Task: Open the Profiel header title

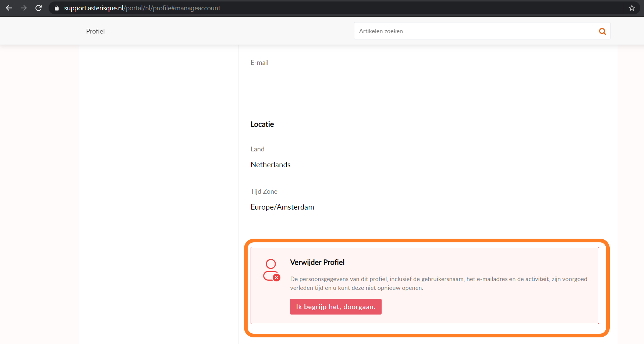Action: (x=95, y=31)
